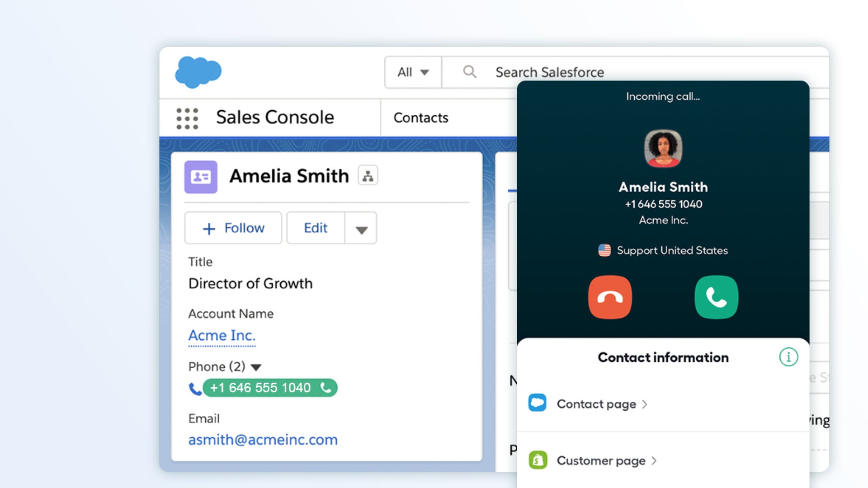Expand more actions arrow next to Edit
The image size is (868, 488).
[361, 229]
